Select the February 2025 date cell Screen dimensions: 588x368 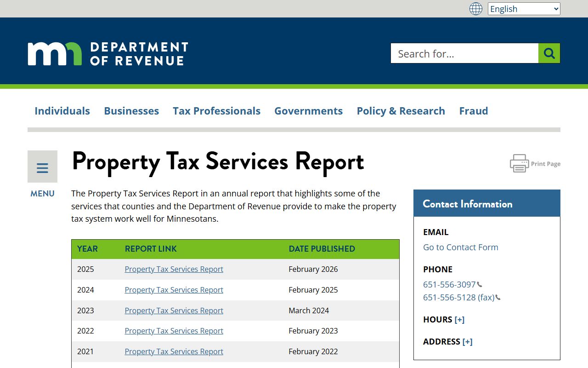click(x=313, y=290)
